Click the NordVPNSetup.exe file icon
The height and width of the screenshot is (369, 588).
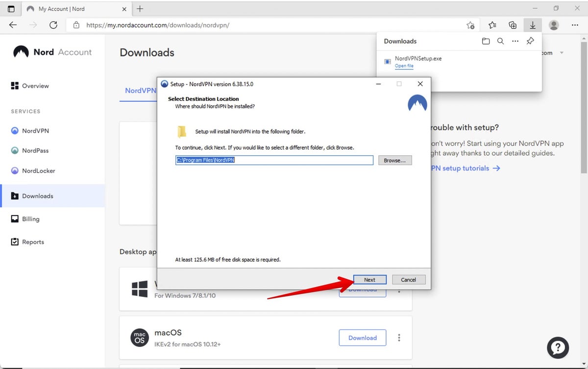pos(388,62)
